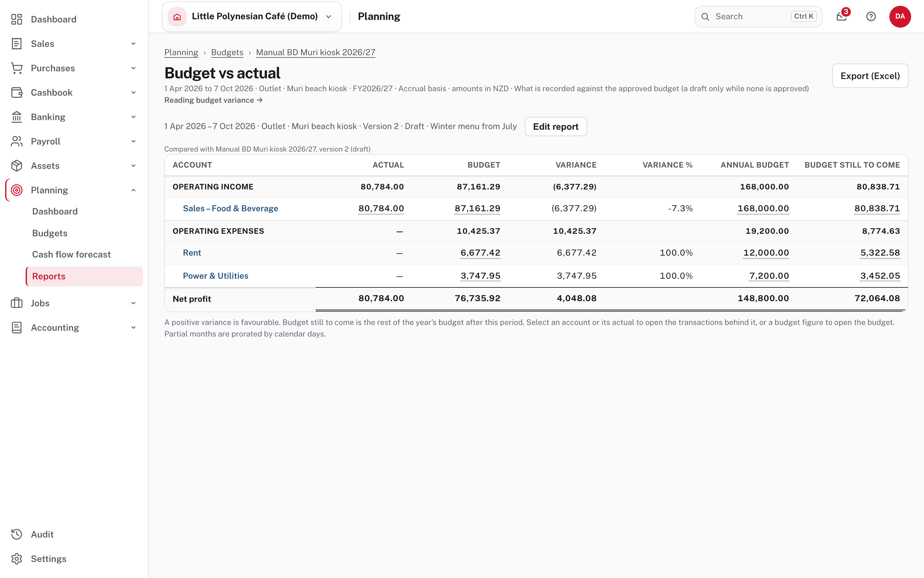Open the Reading budget variance link
This screenshot has height=578, width=924.
click(x=213, y=100)
